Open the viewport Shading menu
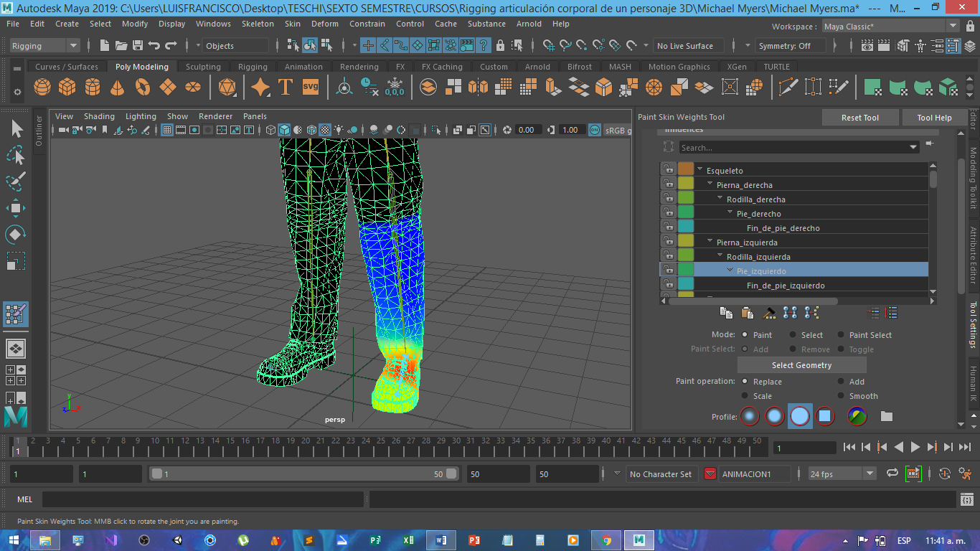 click(99, 116)
